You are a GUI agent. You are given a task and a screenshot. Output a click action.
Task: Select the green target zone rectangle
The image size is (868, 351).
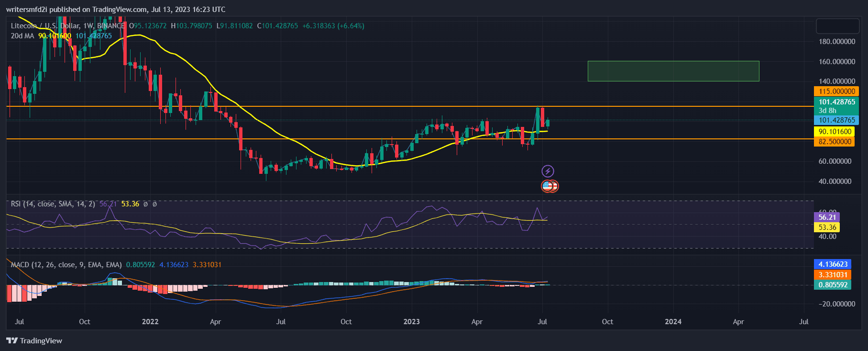tap(673, 71)
